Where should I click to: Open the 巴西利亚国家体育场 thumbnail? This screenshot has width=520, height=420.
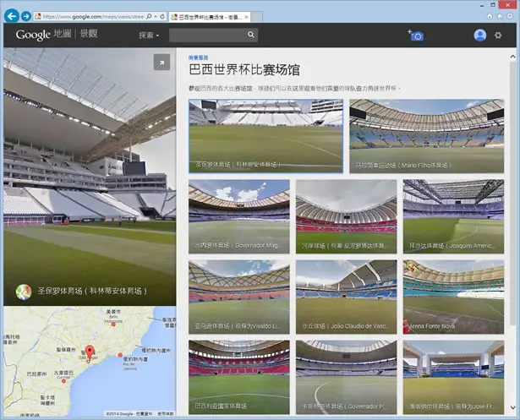click(238, 377)
